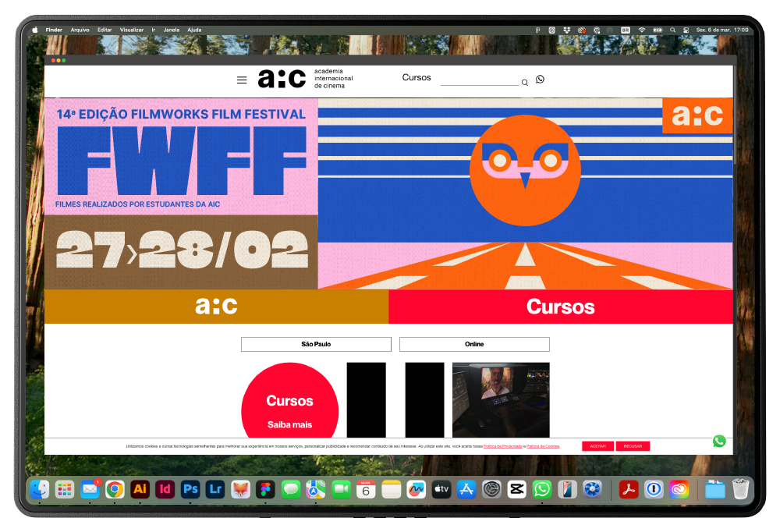
Task: Launch Adobe Illustrator from the dock
Action: pos(140,489)
